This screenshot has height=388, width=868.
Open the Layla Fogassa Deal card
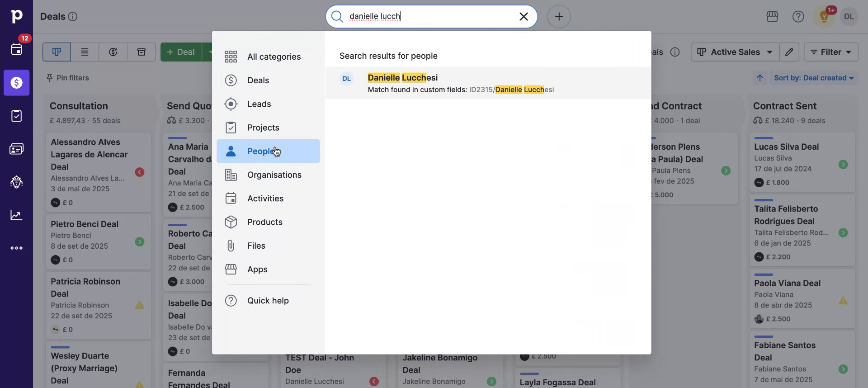click(x=568, y=378)
